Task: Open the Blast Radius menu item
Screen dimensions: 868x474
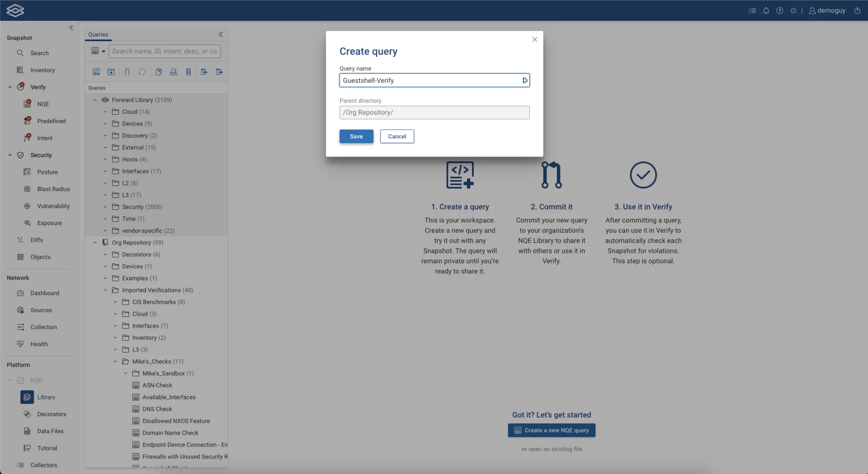Action: coord(53,189)
